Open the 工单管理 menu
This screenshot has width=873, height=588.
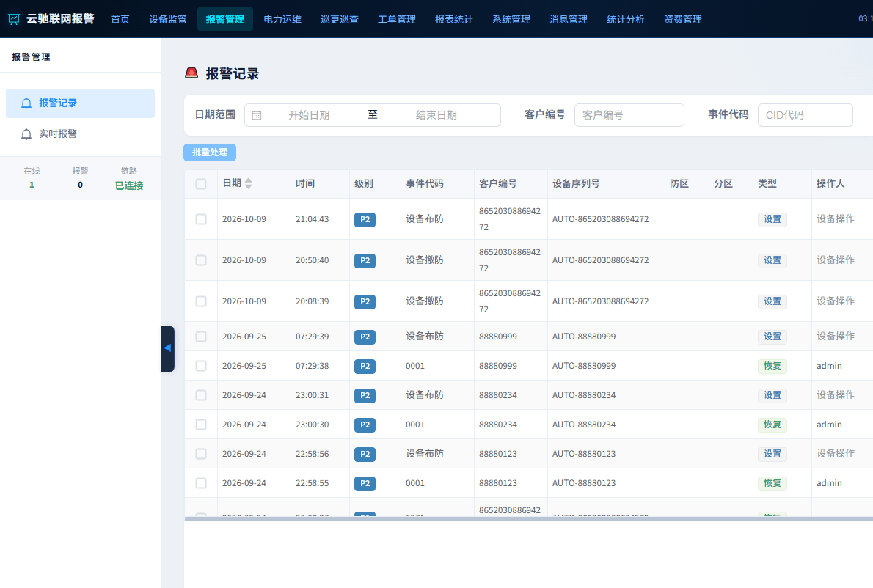point(397,20)
